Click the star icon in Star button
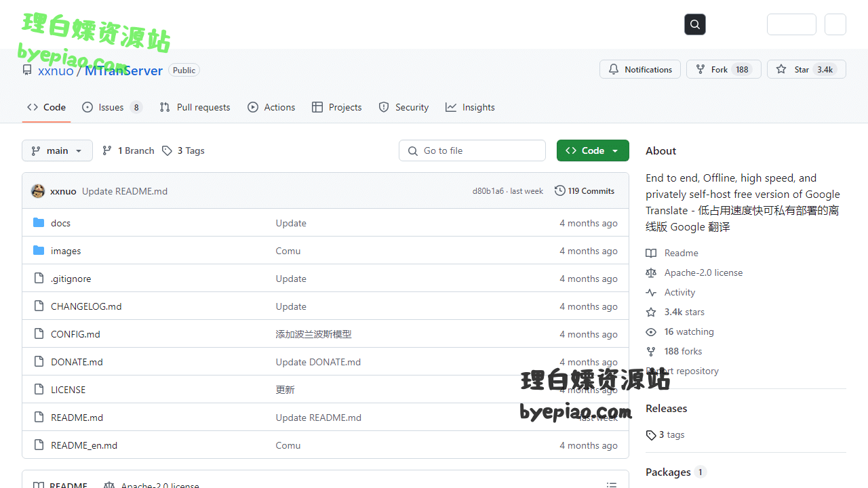 click(x=781, y=69)
